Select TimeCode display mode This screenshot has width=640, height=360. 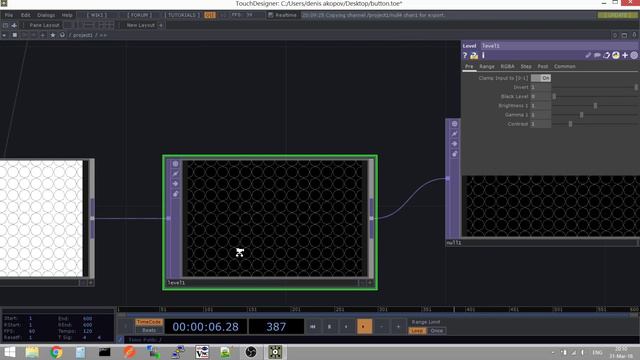149,322
